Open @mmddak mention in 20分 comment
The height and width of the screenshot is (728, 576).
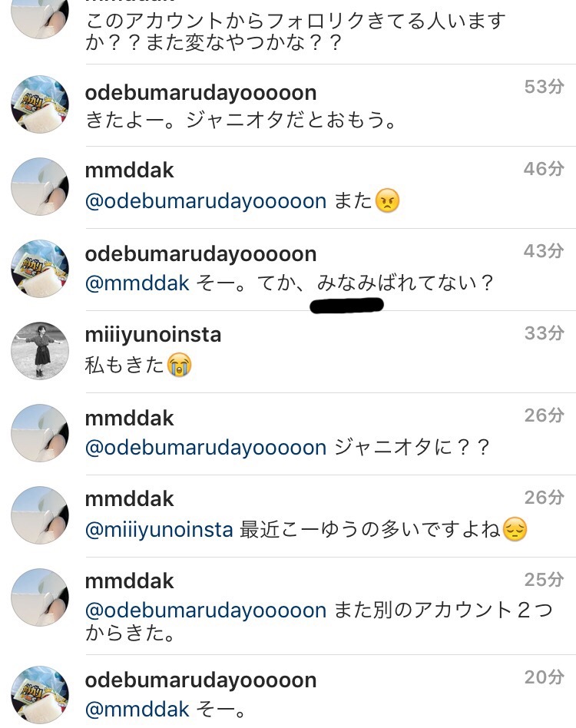[x=137, y=710]
